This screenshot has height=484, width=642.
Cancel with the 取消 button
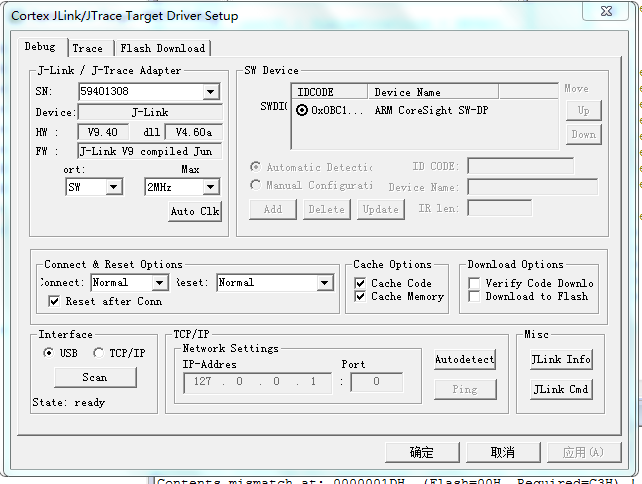[x=503, y=452]
